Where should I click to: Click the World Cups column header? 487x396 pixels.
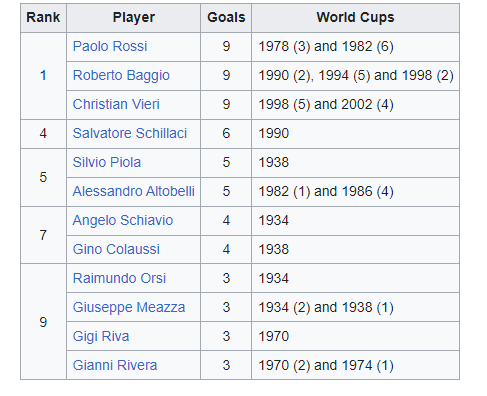click(355, 18)
